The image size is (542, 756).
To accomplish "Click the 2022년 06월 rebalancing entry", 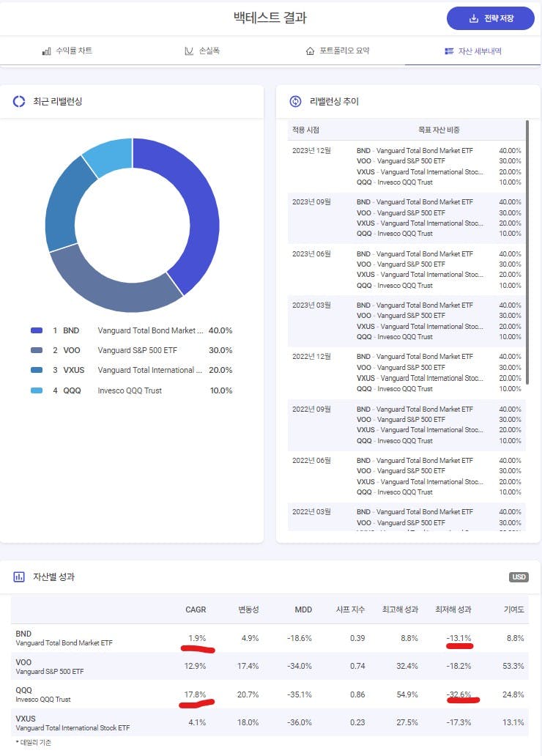I will tap(406, 476).
